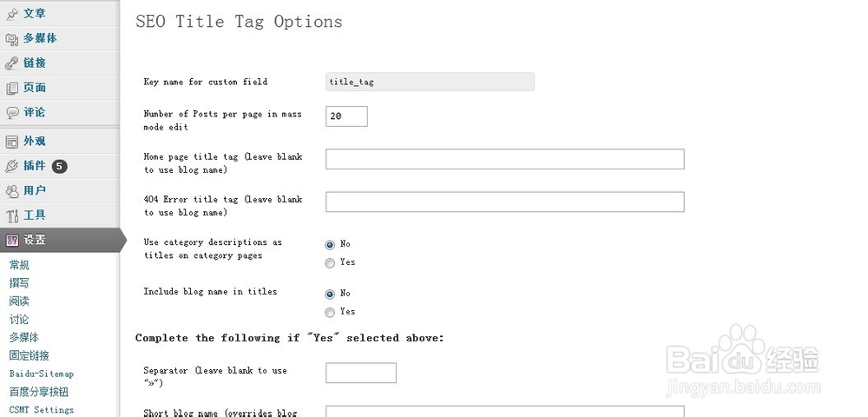This screenshot has width=868, height=417.
Task: Click the Number of Posts per page field
Action: (x=346, y=116)
